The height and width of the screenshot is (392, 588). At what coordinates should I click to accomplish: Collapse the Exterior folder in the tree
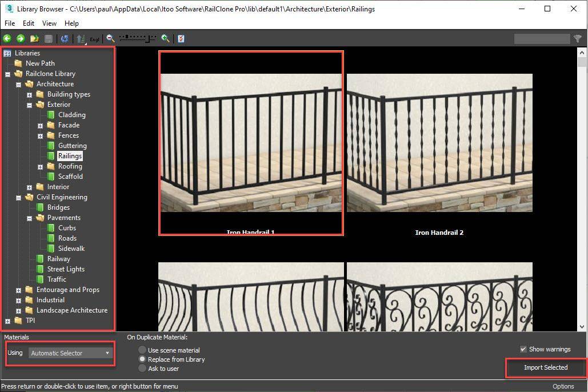click(x=29, y=104)
